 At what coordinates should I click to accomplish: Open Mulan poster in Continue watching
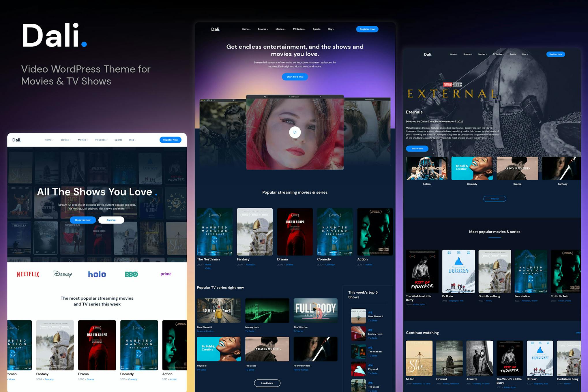pos(419,358)
